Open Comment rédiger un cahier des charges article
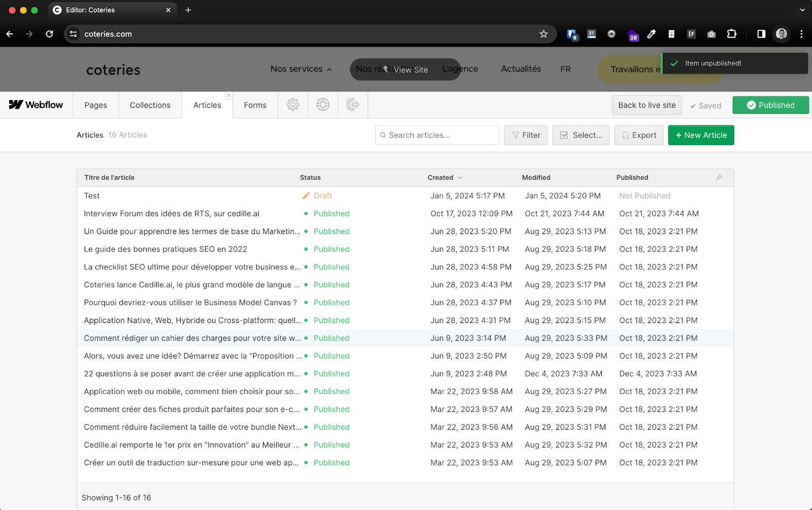 click(192, 338)
